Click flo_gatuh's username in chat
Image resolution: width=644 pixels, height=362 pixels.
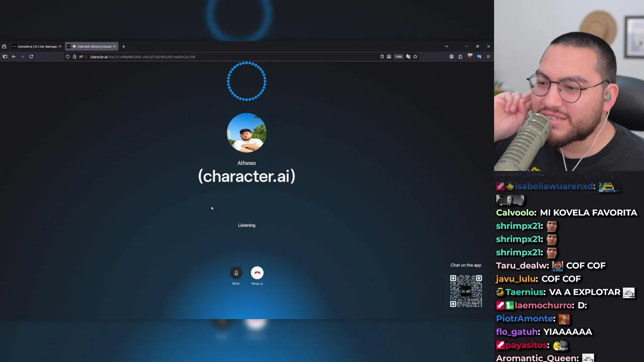tap(517, 332)
